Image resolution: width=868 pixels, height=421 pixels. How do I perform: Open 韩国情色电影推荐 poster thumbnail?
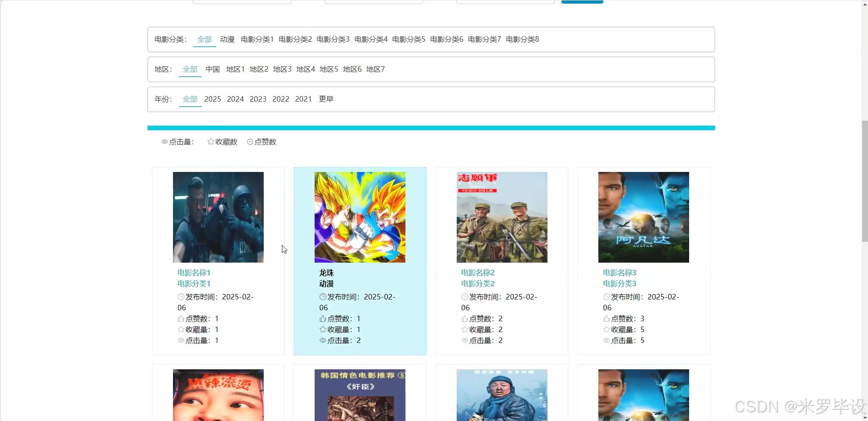360,395
